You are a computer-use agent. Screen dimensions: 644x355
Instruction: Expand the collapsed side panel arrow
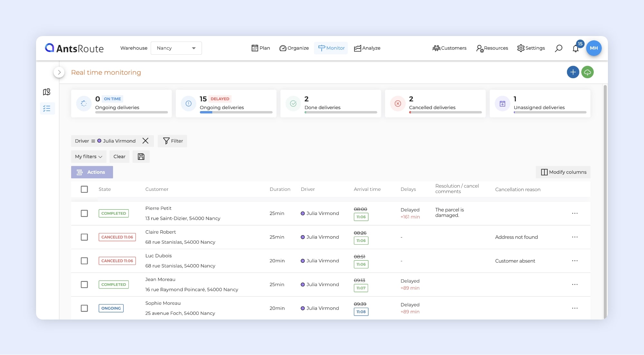(59, 72)
